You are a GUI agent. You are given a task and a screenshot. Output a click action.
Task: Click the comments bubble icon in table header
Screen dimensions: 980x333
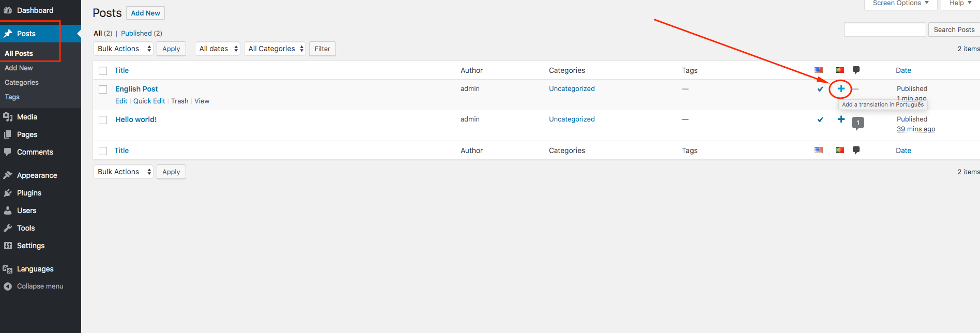point(856,70)
